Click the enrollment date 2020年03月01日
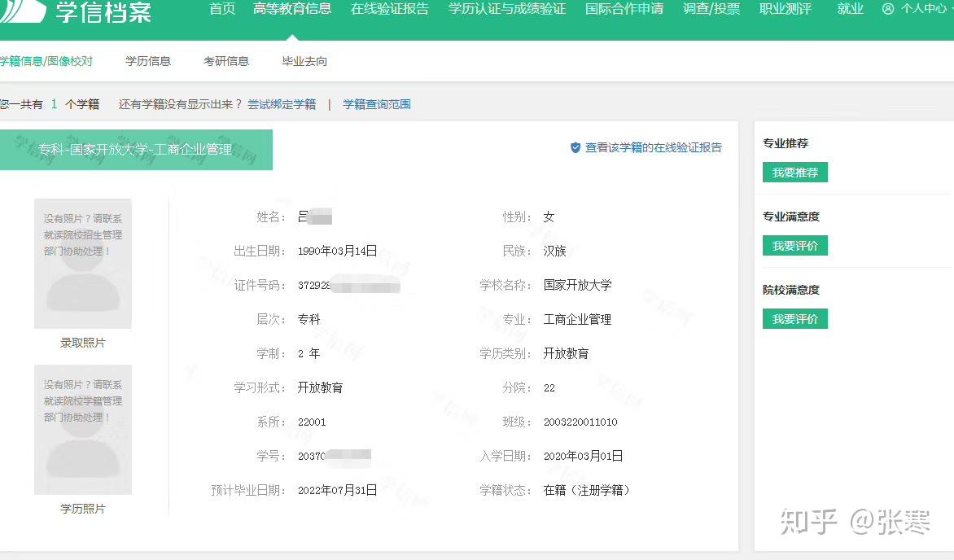The width and height of the screenshot is (954, 560). coord(583,456)
